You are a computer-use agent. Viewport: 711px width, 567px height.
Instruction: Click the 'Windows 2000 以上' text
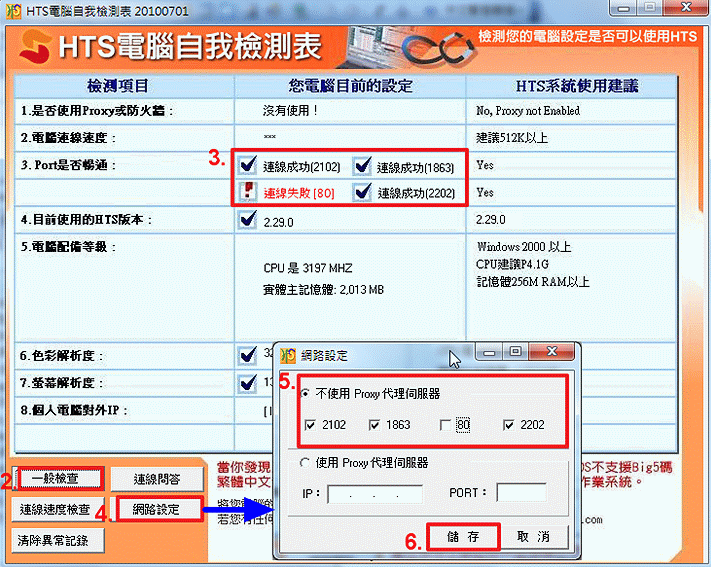coord(524,247)
